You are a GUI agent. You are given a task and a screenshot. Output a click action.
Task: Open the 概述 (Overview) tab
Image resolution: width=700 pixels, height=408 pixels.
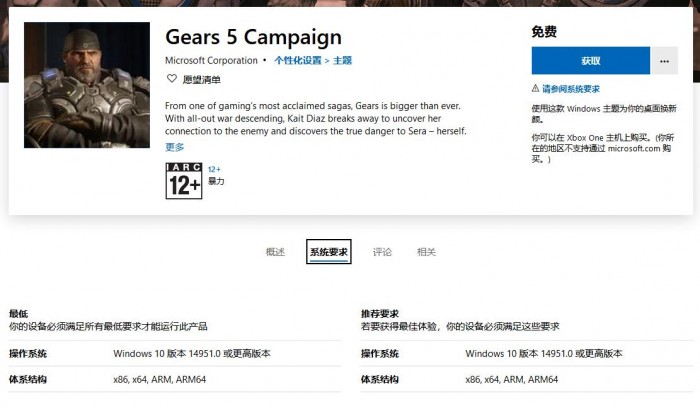tap(275, 252)
